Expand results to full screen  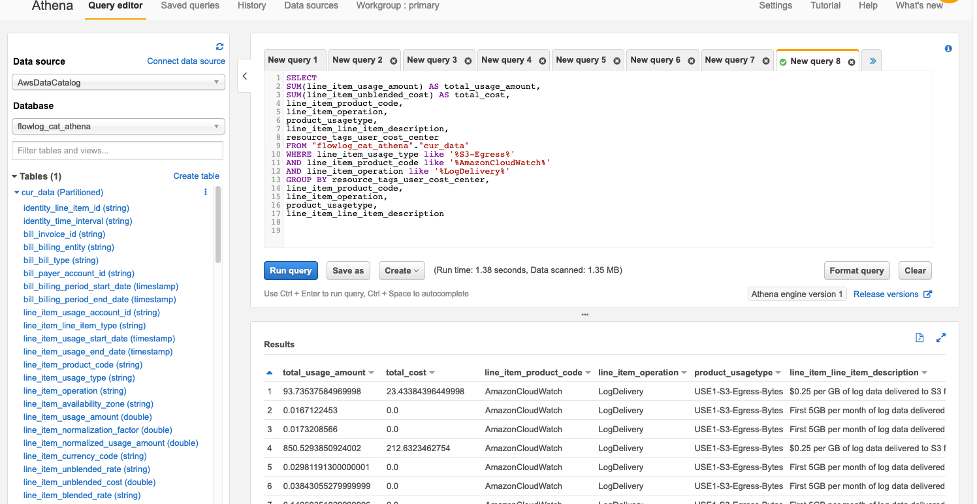point(941,338)
